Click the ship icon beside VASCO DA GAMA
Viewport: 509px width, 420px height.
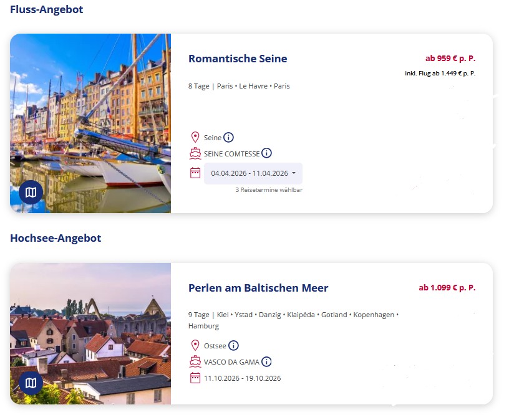pyautogui.click(x=195, y=361)
